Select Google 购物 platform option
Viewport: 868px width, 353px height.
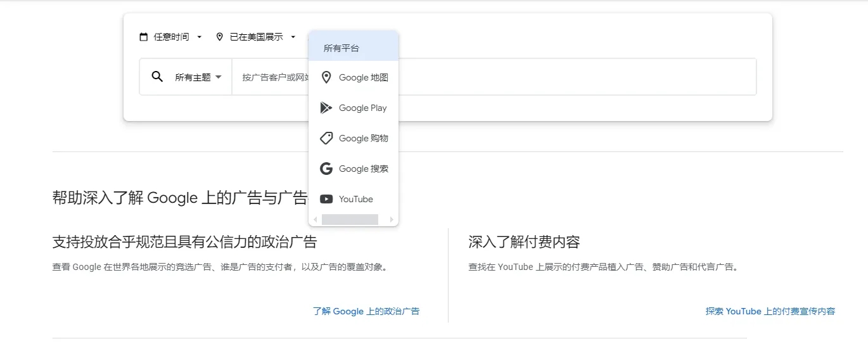pos(354,138)
